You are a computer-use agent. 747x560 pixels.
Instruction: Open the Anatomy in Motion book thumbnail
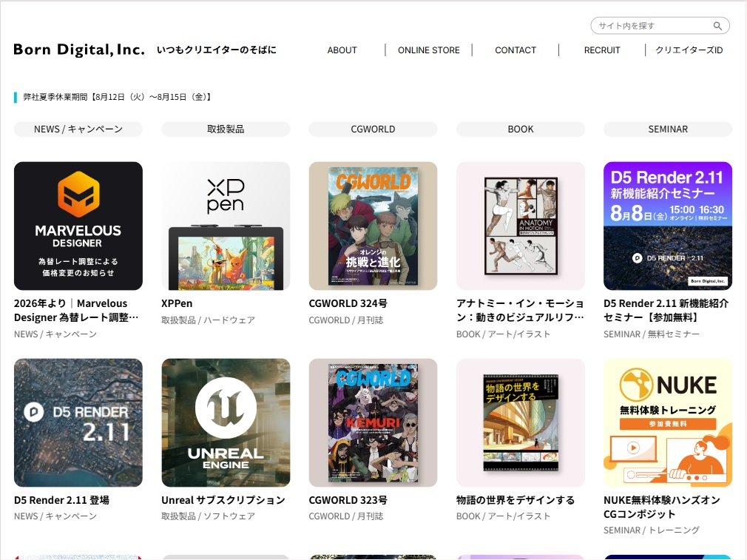[x=521, y=226]
